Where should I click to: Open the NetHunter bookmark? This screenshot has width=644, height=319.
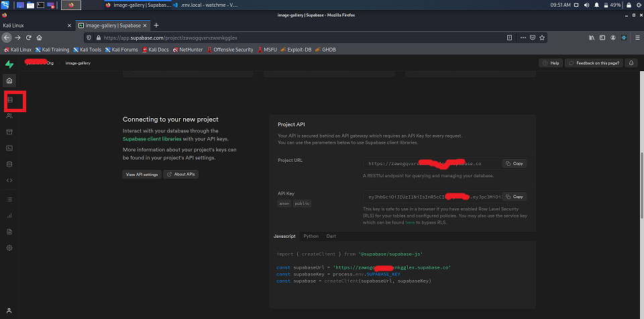pos(188,50)
